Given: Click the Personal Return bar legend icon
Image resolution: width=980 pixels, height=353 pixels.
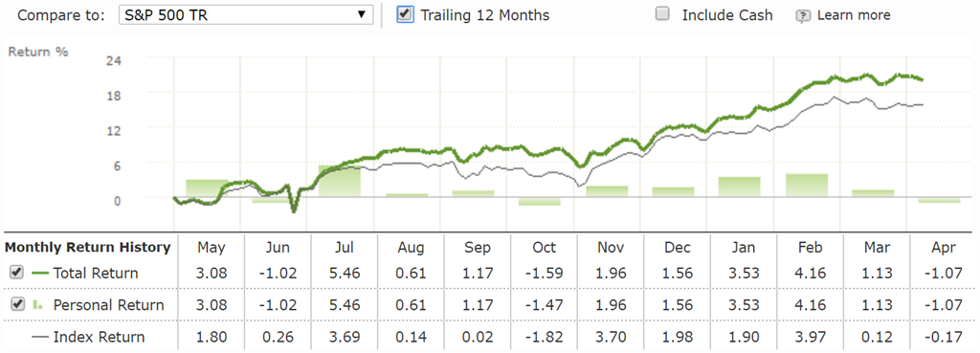Looking at the screenshot, I should click(37, 305).
